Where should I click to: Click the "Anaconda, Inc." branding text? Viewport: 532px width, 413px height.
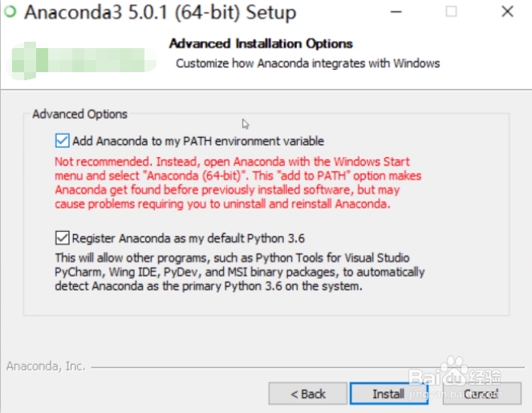46,366
